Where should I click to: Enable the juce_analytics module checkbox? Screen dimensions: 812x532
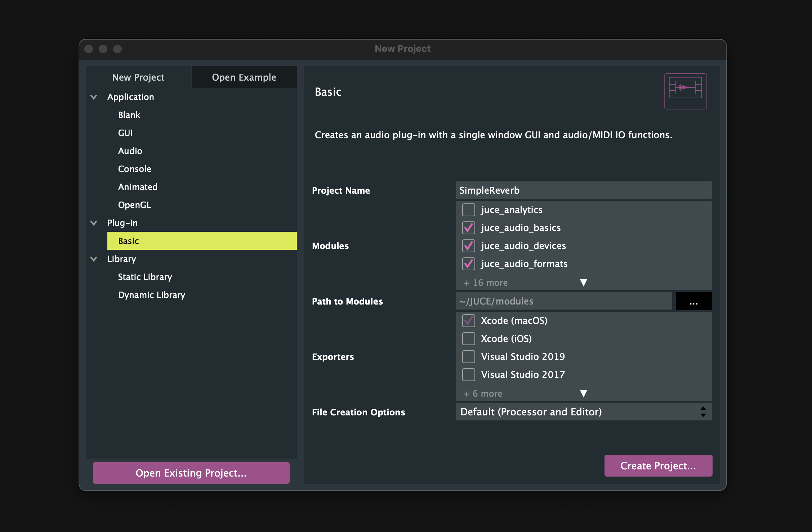click(x=468, y=210)
